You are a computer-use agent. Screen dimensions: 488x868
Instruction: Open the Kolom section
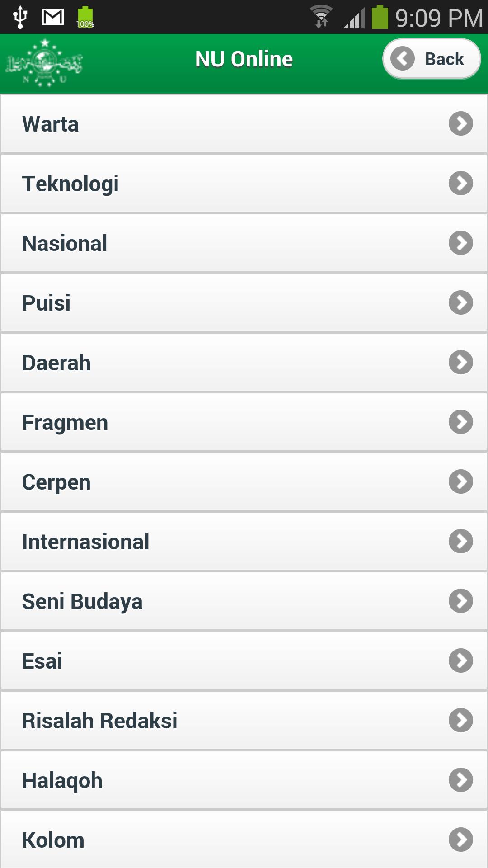tap(244, 840)
